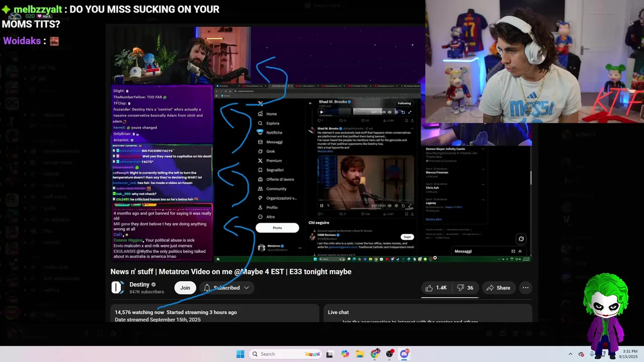
Task: Open Esplora search in X sidebar
Action: (x=268, y=123)
